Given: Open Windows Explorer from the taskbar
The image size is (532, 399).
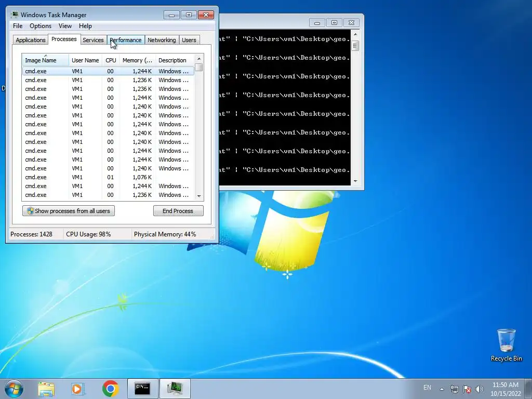Looking at the screenshot, I should (x=46, y=389).
